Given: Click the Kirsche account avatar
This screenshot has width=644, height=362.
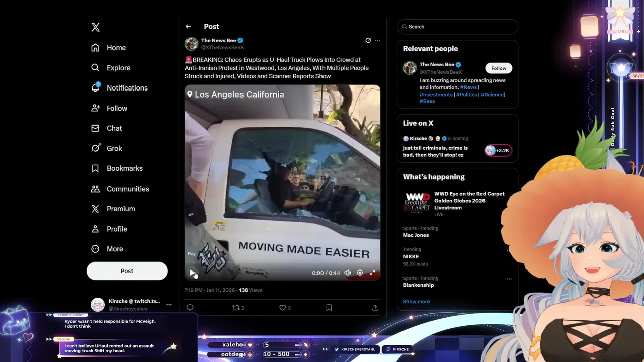Looking at the screenshot, I should (98, 305).
